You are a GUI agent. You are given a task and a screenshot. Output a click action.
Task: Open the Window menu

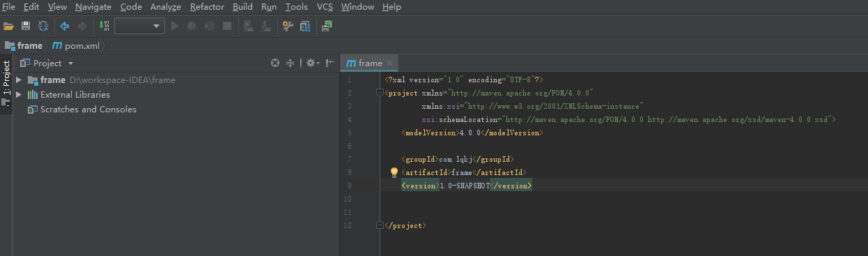(x=357, y=7)
